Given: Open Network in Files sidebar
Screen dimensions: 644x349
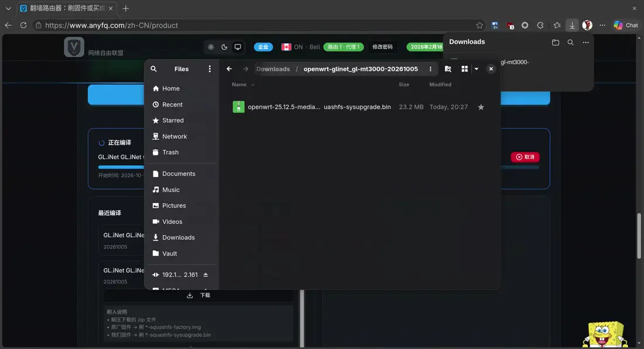Looking at the screenshot, I should pos(181,136).
